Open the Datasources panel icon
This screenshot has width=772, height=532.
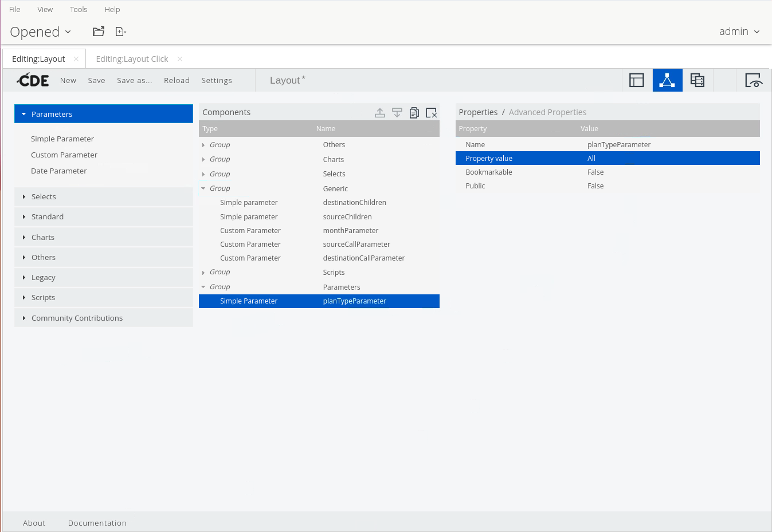(697, 80)
